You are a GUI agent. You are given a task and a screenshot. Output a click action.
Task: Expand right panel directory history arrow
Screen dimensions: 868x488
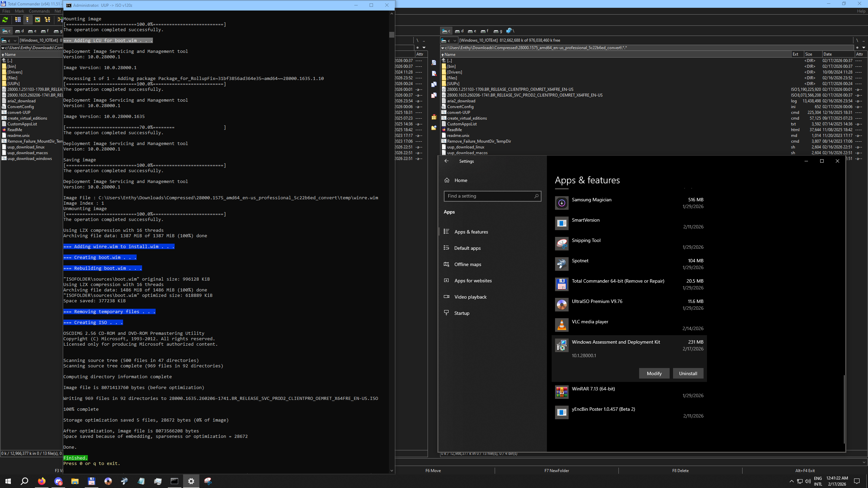tap(864, 48)
